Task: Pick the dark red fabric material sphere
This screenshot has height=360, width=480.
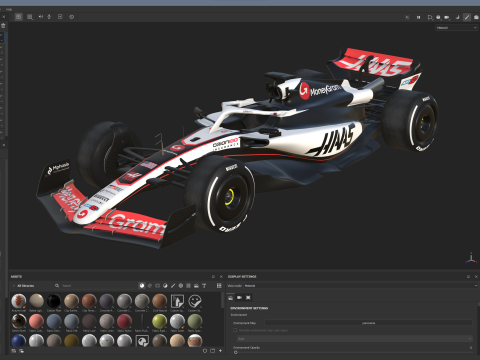Action: (x=124, y=322)
